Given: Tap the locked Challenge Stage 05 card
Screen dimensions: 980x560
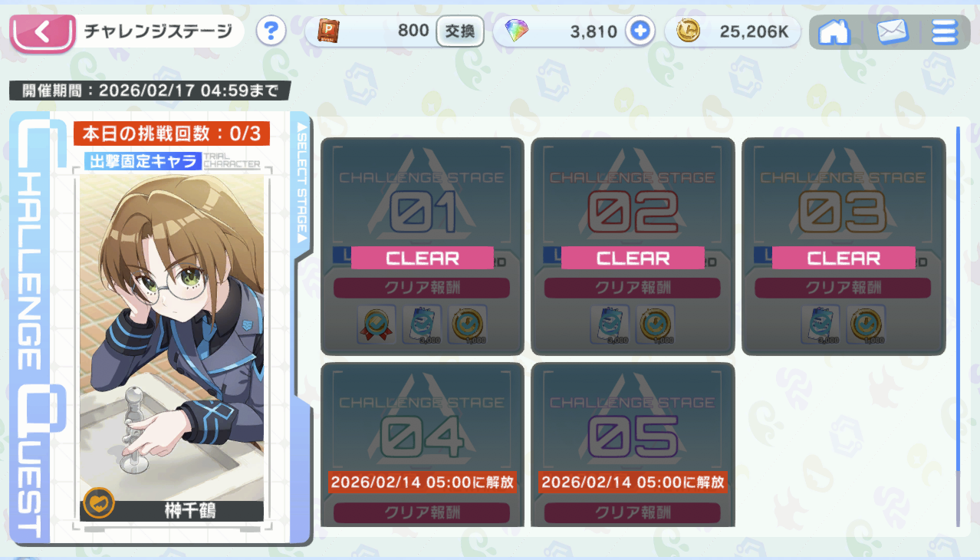Looking at the screenshot, I should (x=633, y=445).
